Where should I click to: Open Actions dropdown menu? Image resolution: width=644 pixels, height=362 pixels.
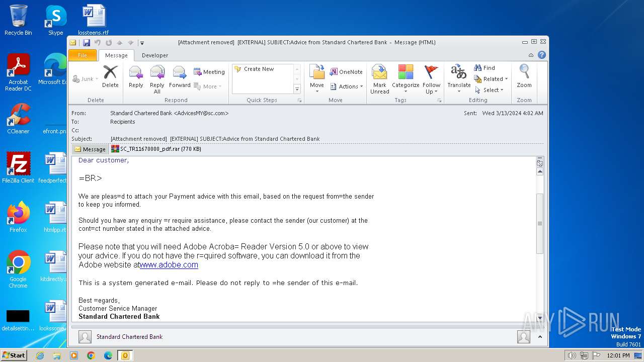(347, 86)
